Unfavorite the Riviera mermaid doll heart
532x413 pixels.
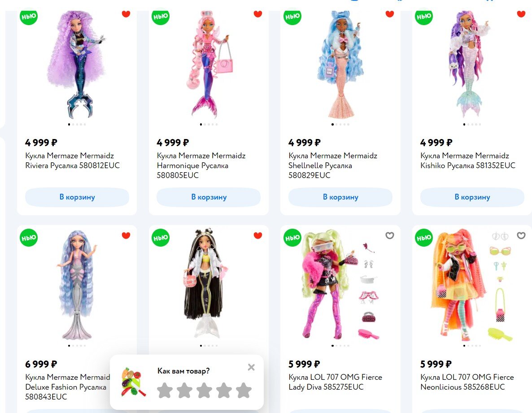(x=126, y=14)
